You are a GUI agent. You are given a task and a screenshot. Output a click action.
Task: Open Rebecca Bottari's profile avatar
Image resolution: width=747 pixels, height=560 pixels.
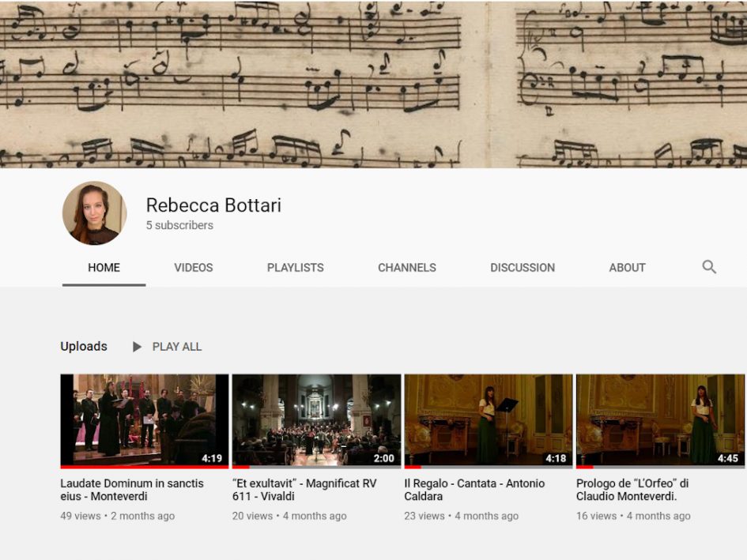point(94,212)
